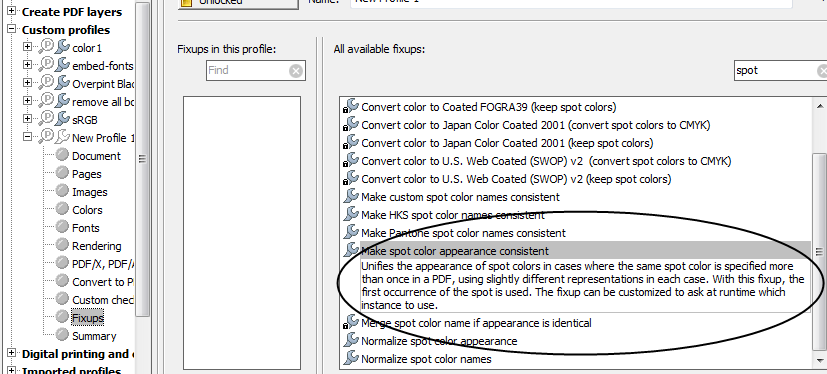Click wrench icon for custom spot color names
The height and width of the screenshot is (374, 827).
click(x=351, y=196)
